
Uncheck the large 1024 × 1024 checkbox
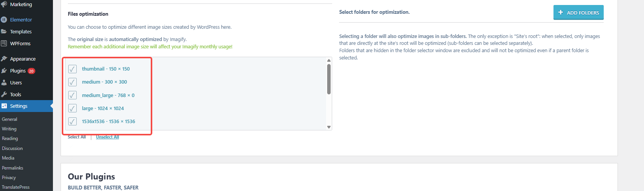click(x=72, y=109)
